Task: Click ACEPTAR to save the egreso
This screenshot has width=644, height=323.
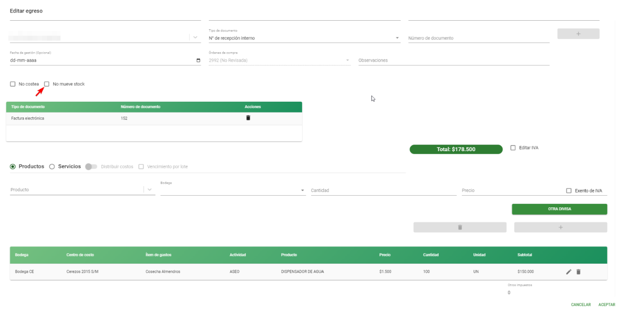Action: pyautogui.click(x=607, y=305)
